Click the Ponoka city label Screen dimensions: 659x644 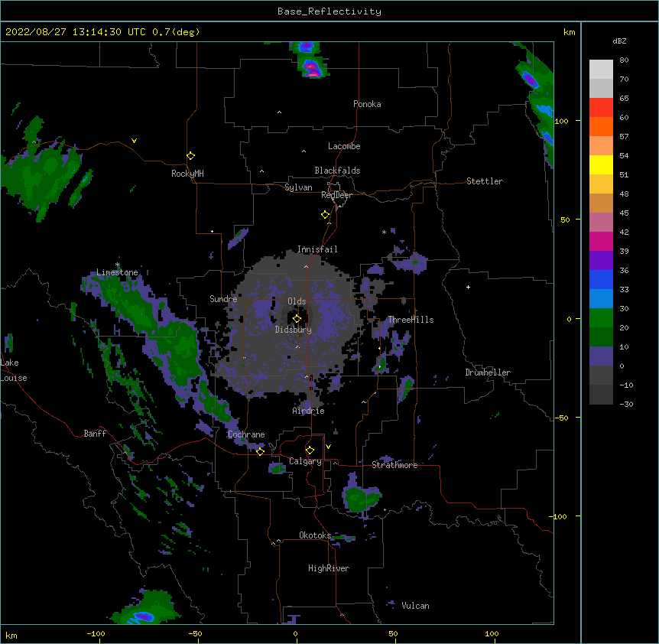click(x=367, y=104)
